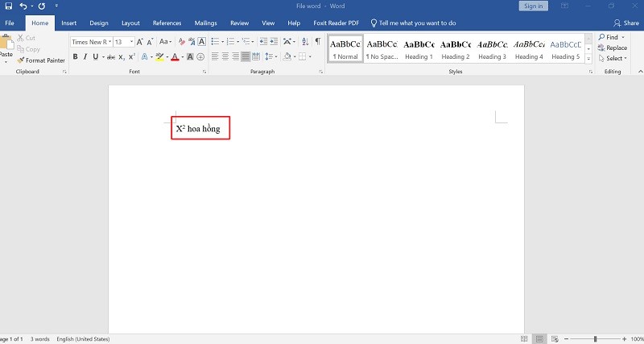The height and width of the screenshot is (344, 644).
Task: Decrease paragraph indent
Action: click(x=264, y=42)
